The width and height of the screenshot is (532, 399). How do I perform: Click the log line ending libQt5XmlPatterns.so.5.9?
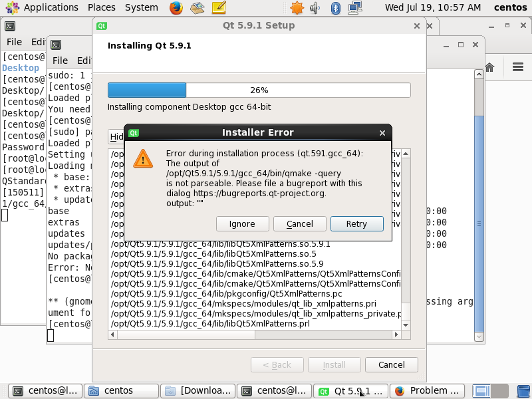point(217,263)
